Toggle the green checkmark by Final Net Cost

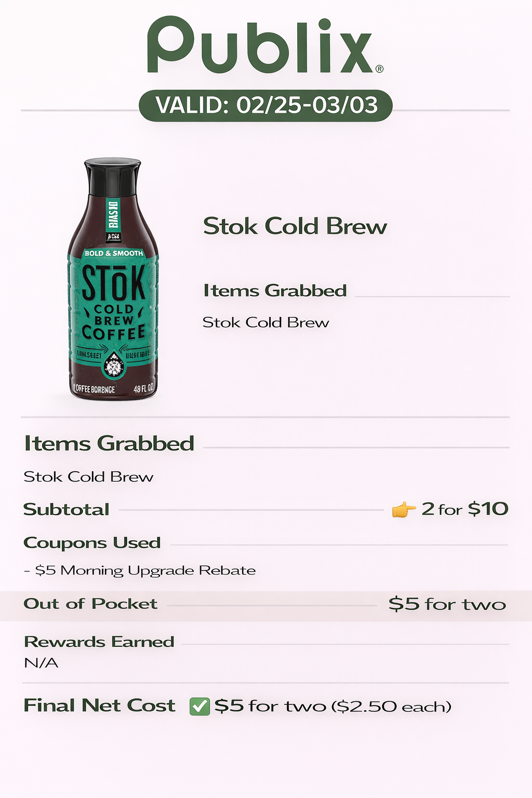(x=199, y=707)
